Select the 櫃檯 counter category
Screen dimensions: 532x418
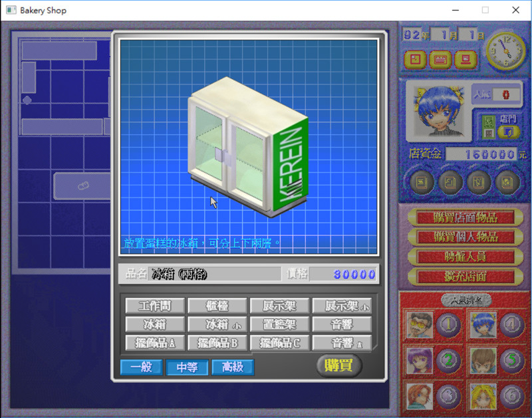(216, 306)
